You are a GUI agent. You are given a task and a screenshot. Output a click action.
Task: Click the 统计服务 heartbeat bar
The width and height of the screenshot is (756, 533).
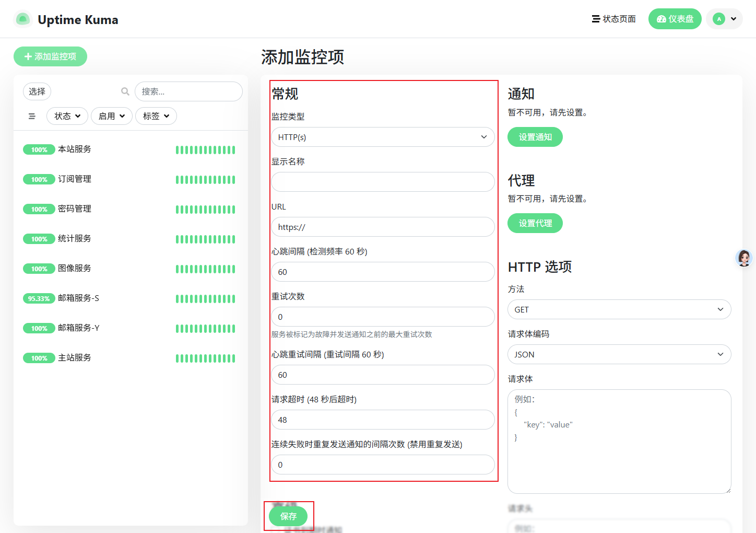tap(206, 239)
